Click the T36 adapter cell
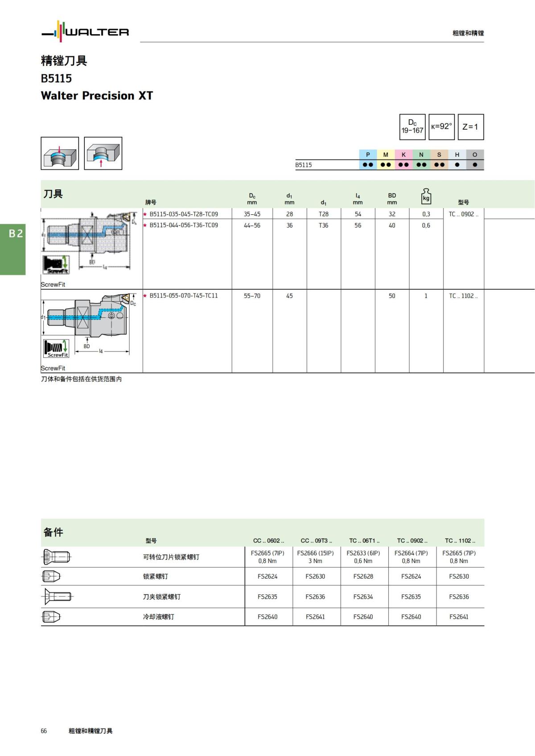Image resolution: width=535 pixels, height=756 pixels. (x=324, y=225)
